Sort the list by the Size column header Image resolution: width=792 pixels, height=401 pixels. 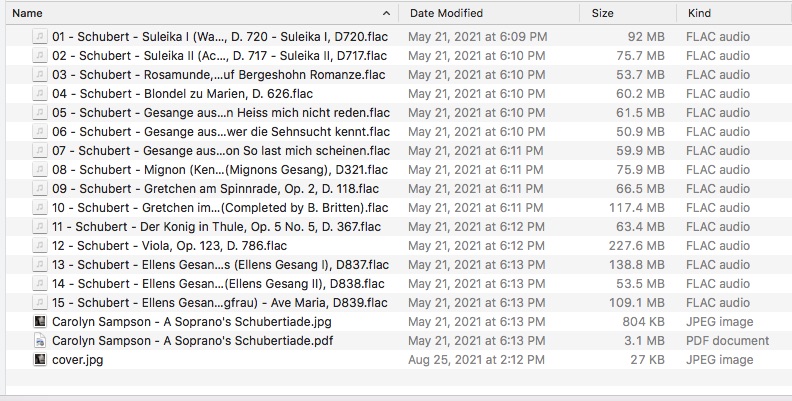coord(603,13)
